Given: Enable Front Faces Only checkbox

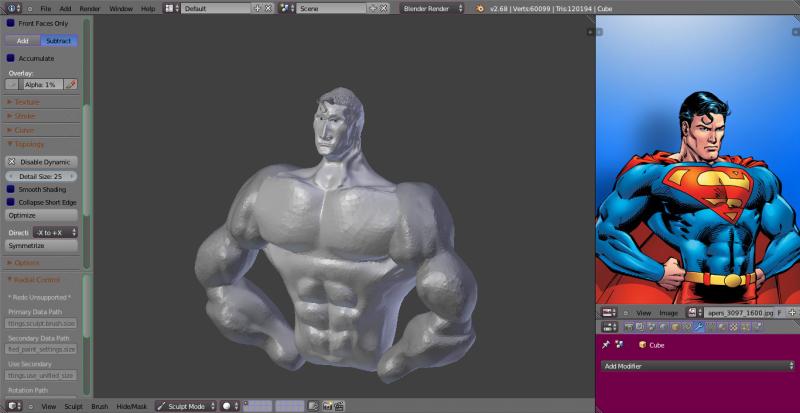Looking at the screenshot, I should pyautogui.click(x=11, y=23).
